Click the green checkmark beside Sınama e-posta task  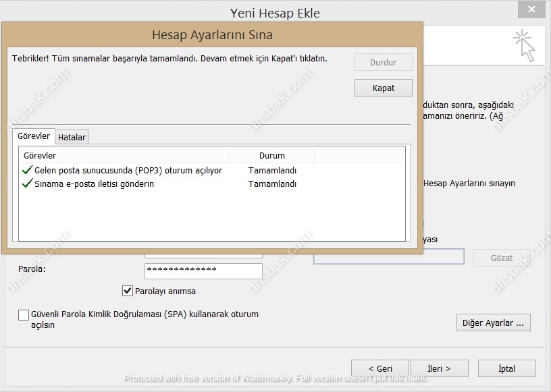click(27, 183)
